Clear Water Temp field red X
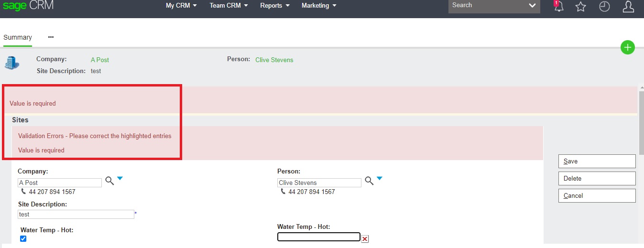 365,239
